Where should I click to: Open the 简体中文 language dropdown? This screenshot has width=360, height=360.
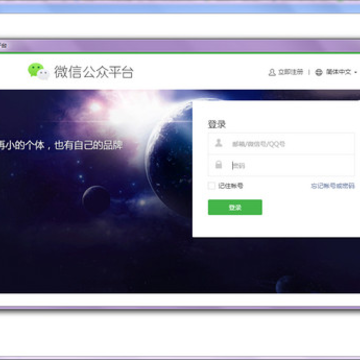(341, 72)
